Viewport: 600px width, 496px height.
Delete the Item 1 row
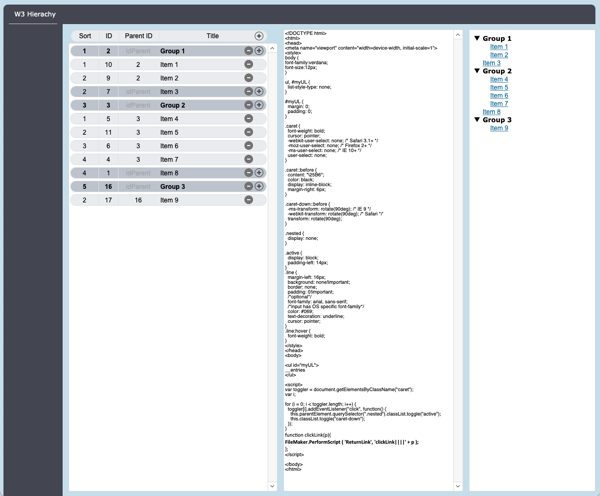pos(248,64)
